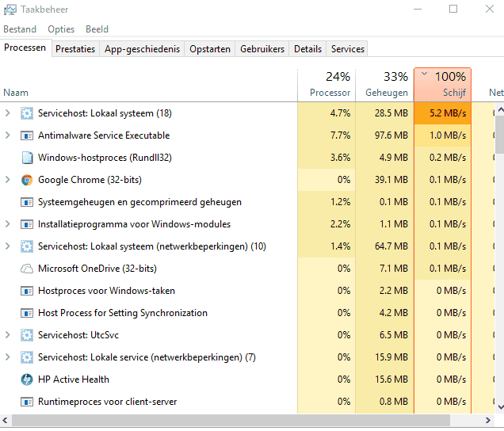The width and height of the screenshot is (504, 431).
Task: Click the Servicehost: UtcSvc gear icon
Action: coord(27,335)
